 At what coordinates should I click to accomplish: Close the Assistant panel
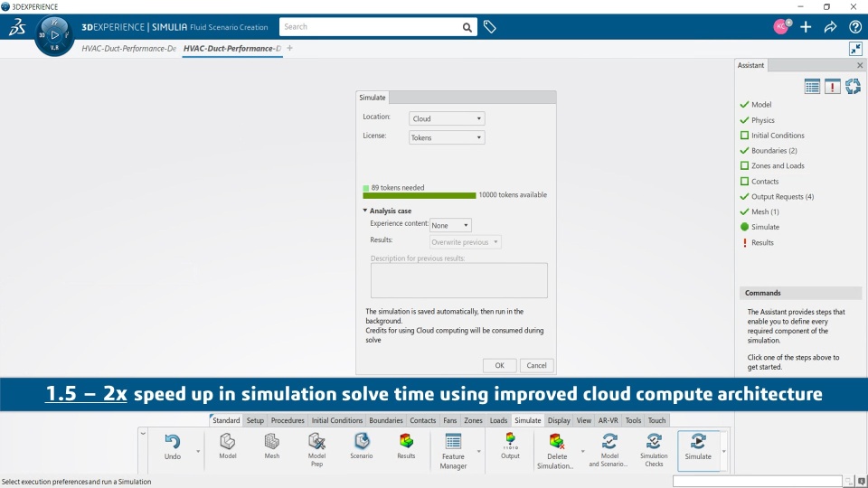pos(860,65)
